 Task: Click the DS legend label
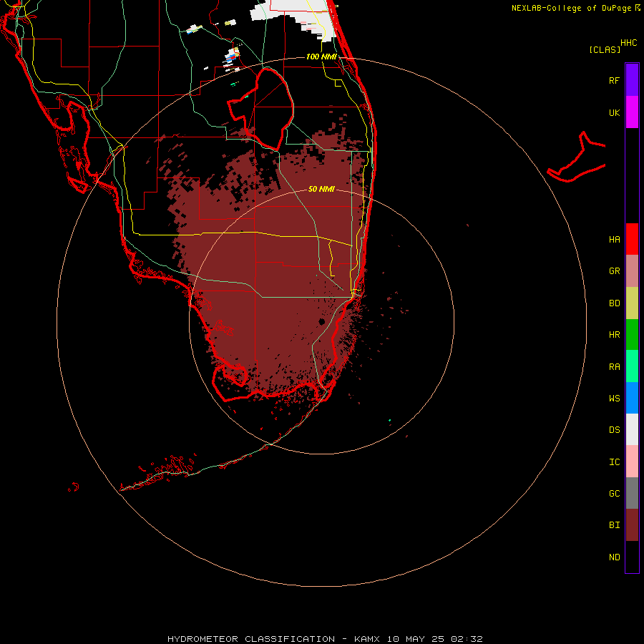[x=614, y=429]
